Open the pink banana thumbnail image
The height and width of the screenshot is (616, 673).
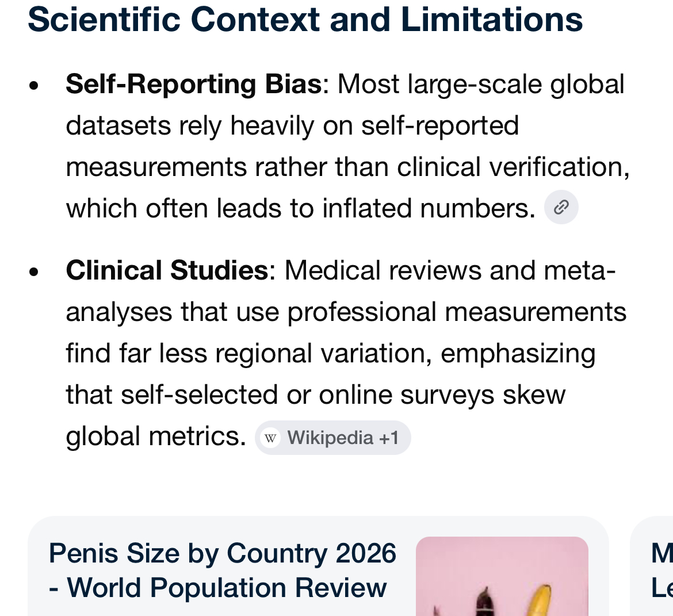(502, 576)
